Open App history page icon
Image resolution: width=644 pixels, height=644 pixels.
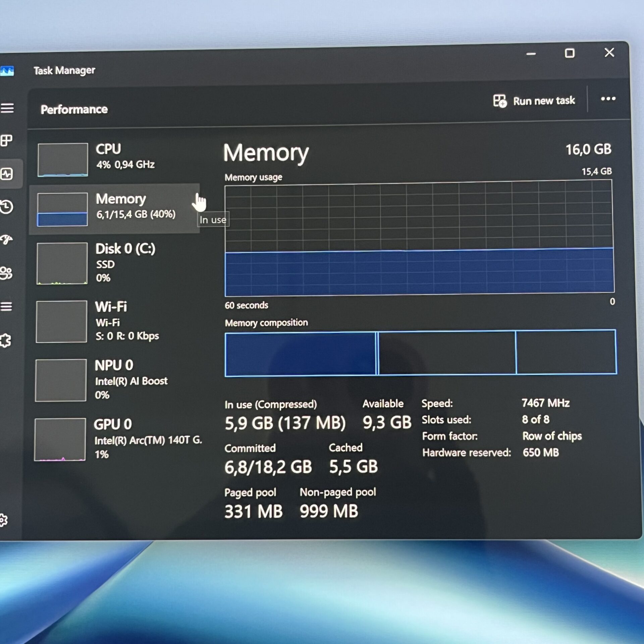(x=7, y=207)
